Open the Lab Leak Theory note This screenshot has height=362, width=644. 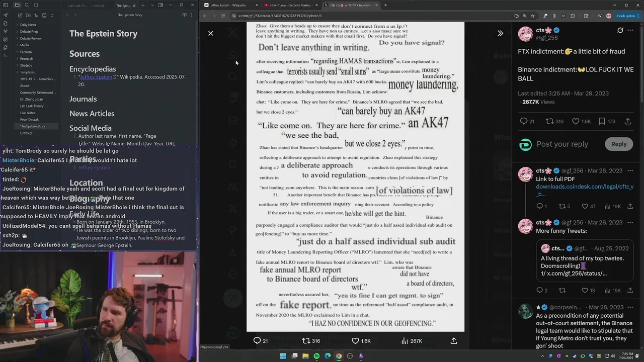[32, 106]
